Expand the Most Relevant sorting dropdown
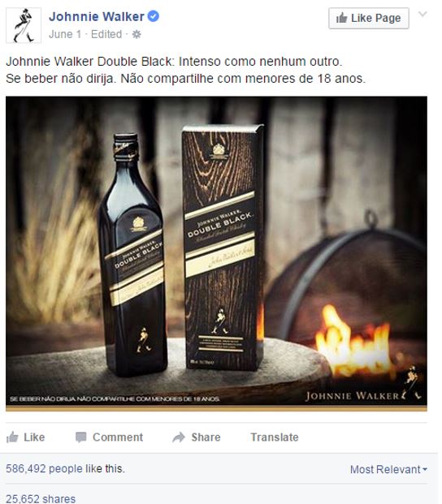Image resolution: width=442 pixels, height=504 pixels. tap(388, 469)
